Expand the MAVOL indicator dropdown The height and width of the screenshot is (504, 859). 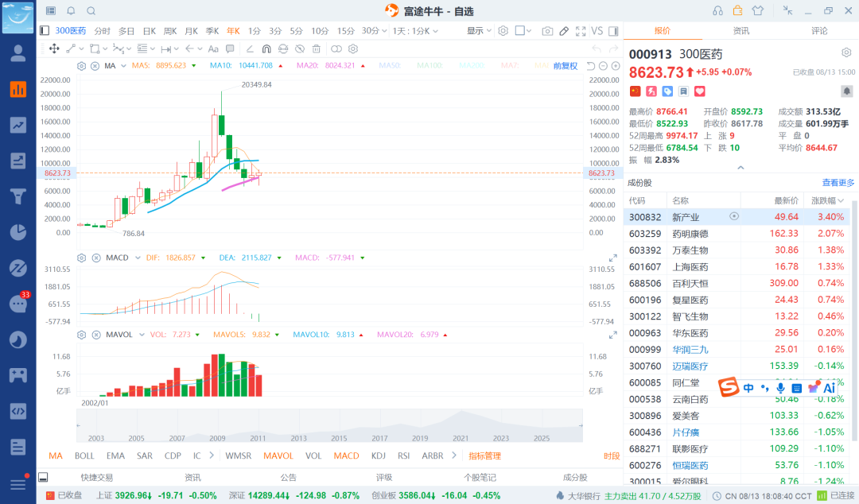pos(142,335)
